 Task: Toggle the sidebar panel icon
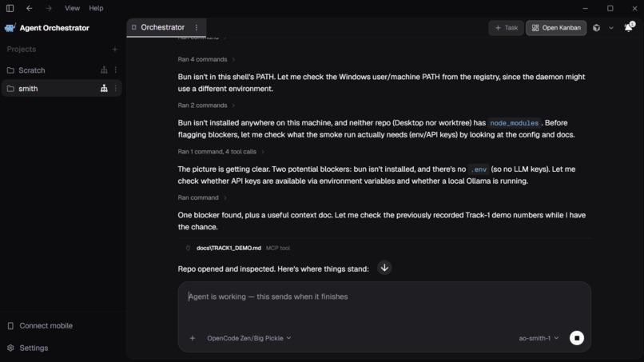10,8
